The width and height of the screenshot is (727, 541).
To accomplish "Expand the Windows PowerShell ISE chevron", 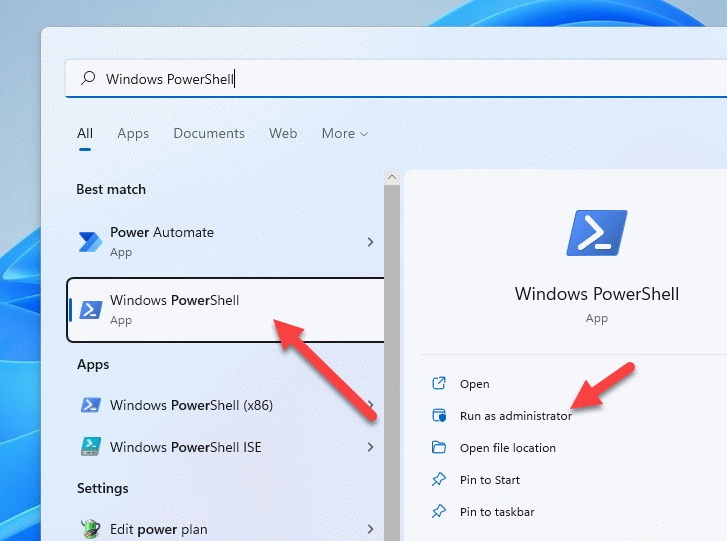I will click(x=370, y=447).
